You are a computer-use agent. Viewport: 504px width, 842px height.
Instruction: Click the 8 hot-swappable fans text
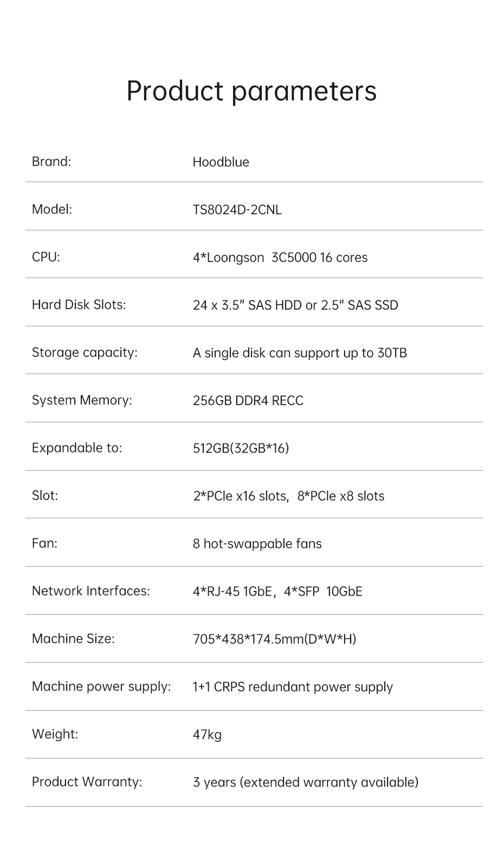[x=257, y=544]
